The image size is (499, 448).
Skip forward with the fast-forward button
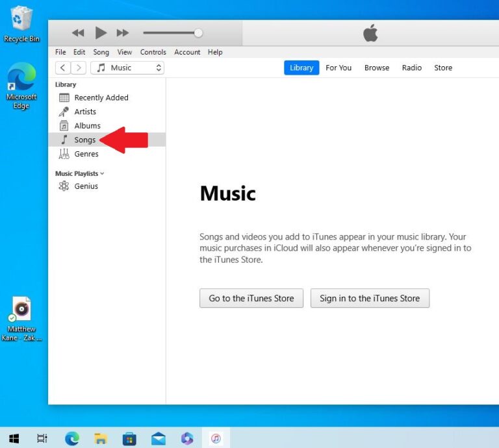[x=123, y=32]
